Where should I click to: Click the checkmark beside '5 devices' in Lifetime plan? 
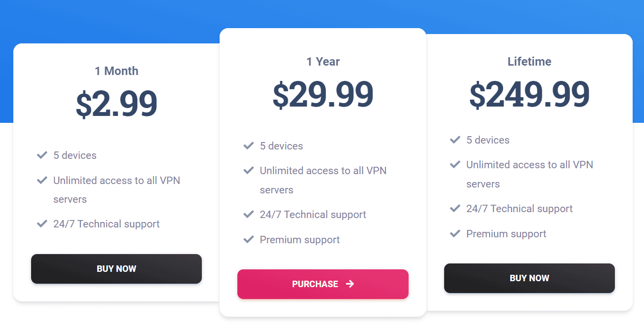click(455, 140)
